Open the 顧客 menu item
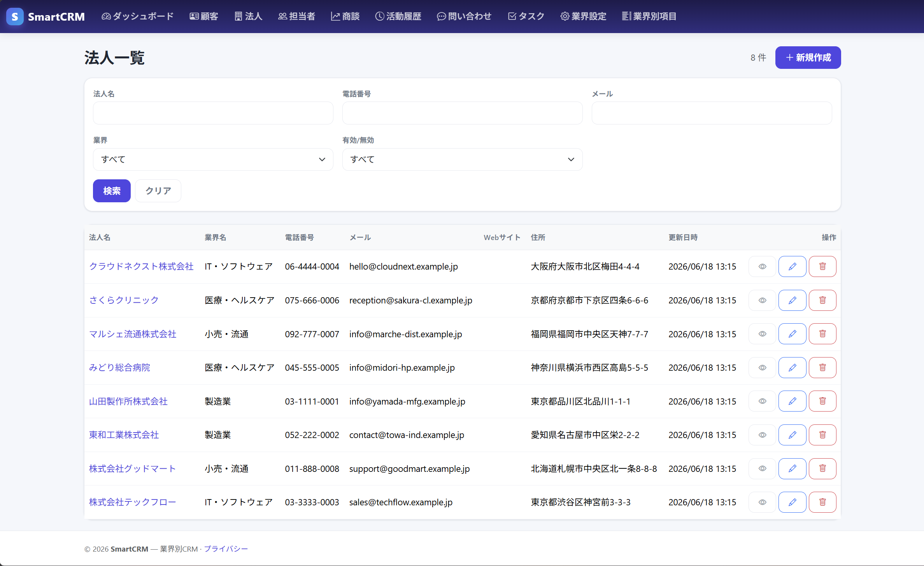 204,16
